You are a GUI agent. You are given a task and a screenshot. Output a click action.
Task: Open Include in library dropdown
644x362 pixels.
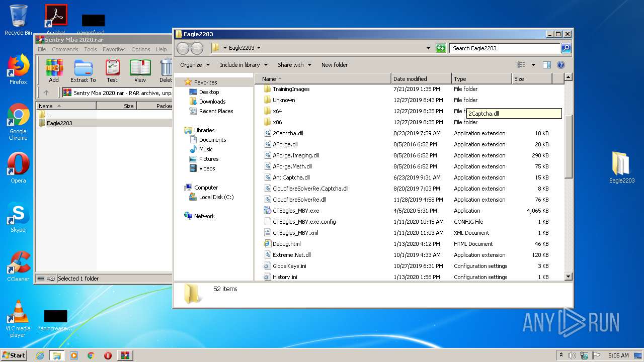[x=244, y=65]
